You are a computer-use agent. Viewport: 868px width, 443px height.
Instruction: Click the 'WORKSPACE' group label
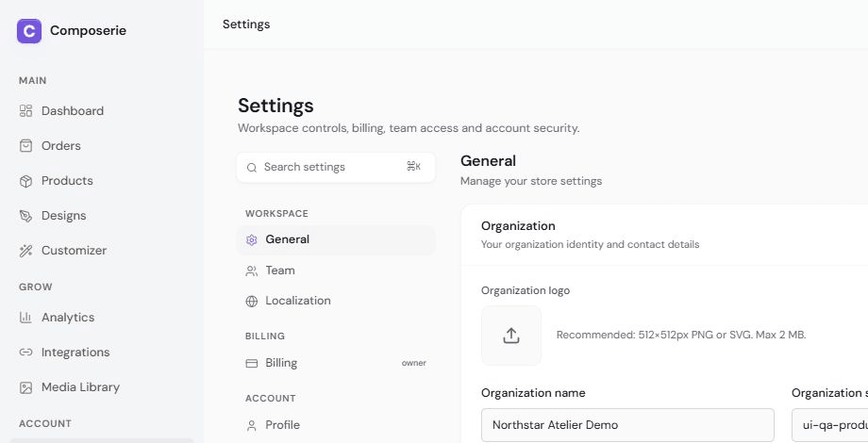pyautogui.click(x=276, y=213)
